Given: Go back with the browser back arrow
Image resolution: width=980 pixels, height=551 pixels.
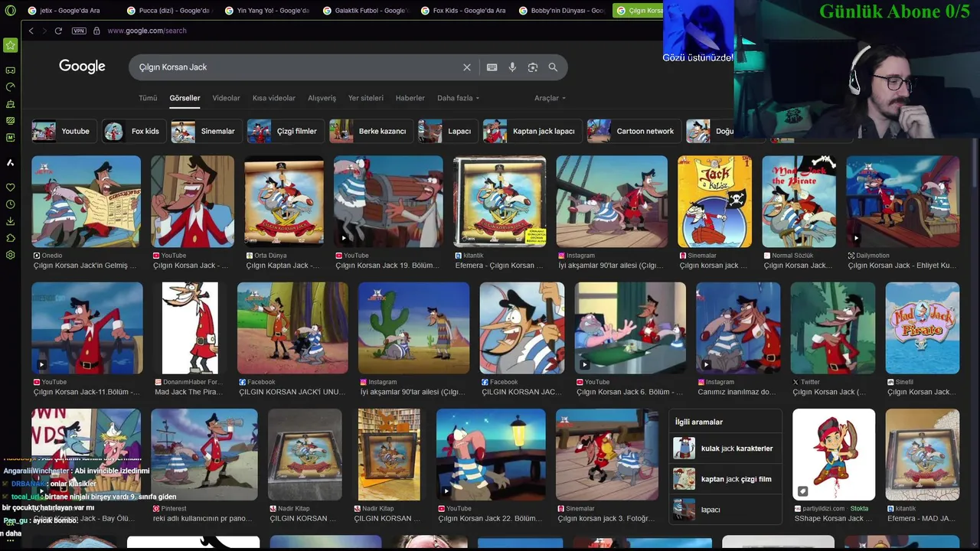Looking at the screenshot, I should (31, 31).
